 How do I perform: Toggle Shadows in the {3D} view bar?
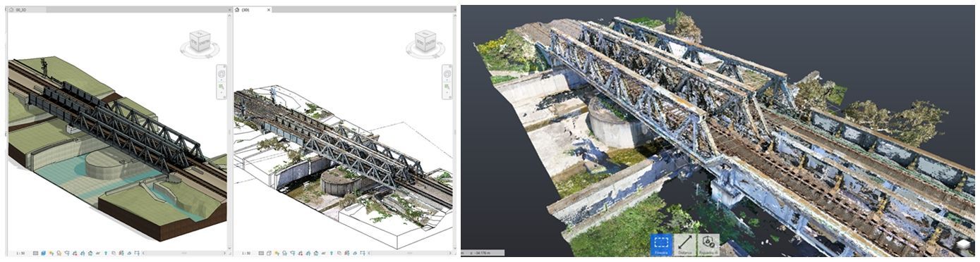(284, 253)
